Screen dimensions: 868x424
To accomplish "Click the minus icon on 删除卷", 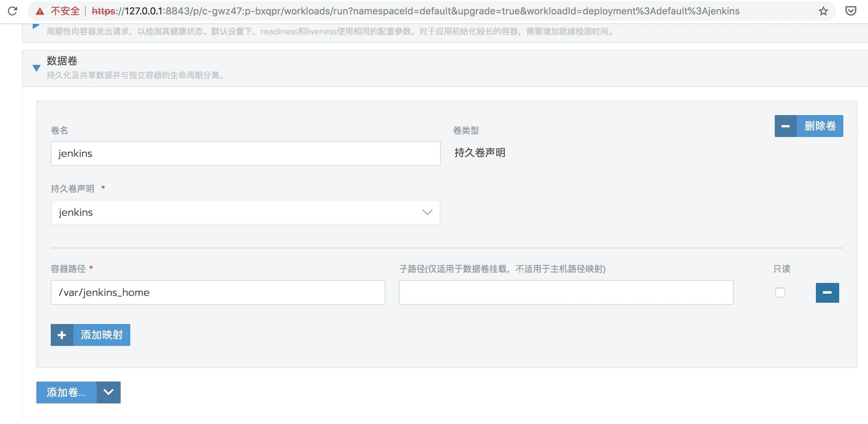I will (x=785, y=126).
